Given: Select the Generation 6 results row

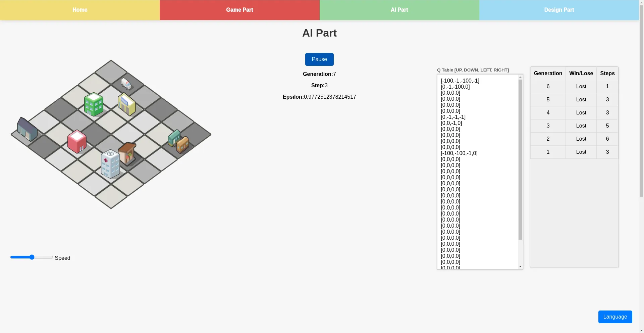Looking at the screenshot, I should click(x=574, y=87).
